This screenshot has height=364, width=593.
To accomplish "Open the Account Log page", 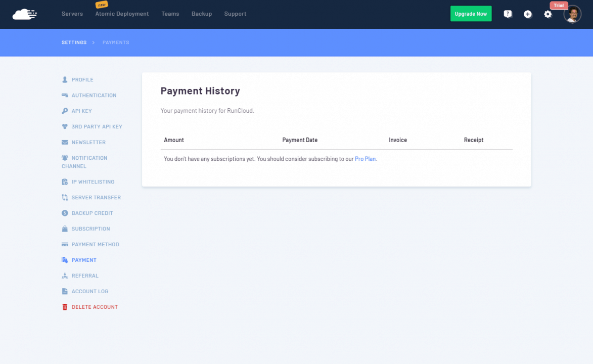I will 89,291.
